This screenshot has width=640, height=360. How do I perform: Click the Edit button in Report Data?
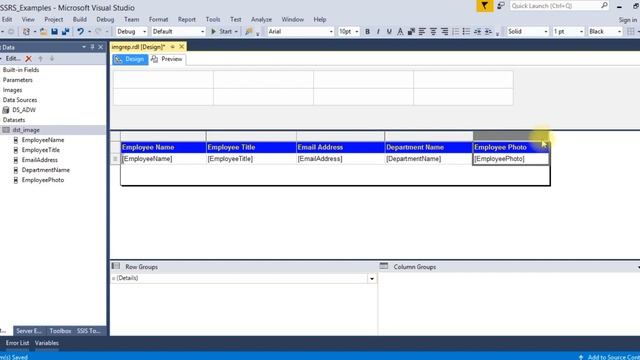[13, 59]
